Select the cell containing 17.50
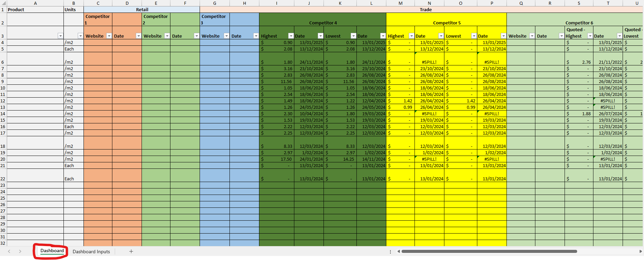The width and height of the screenshot is (644, 260). pos(277,159)
